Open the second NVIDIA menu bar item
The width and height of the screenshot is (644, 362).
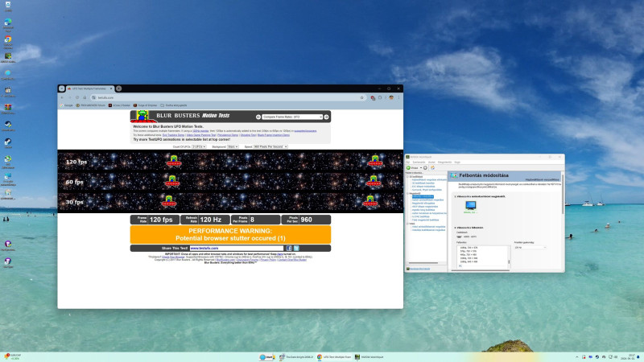click(x=419, y=162)
